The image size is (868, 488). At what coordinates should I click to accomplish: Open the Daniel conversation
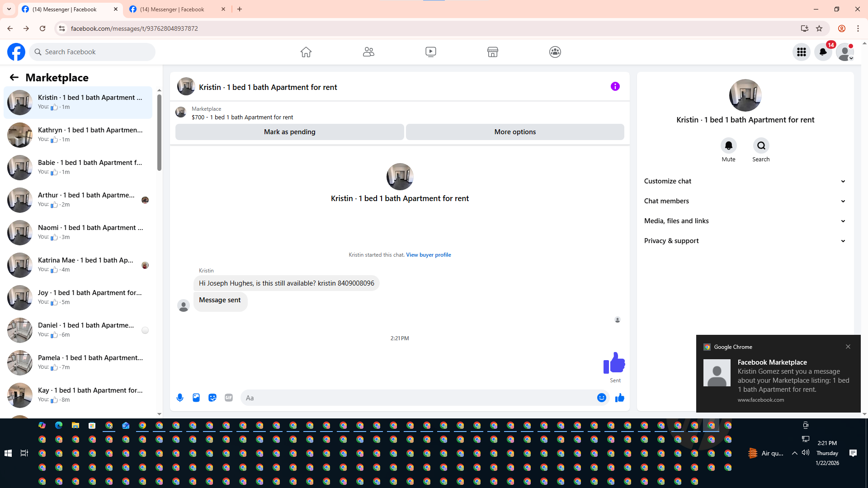[78, 330]
